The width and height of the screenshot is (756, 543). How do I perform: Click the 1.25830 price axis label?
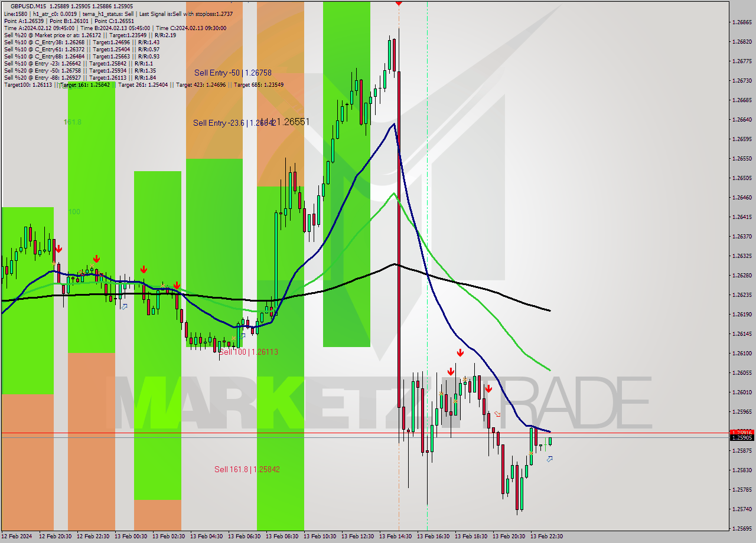click(742, 470)
